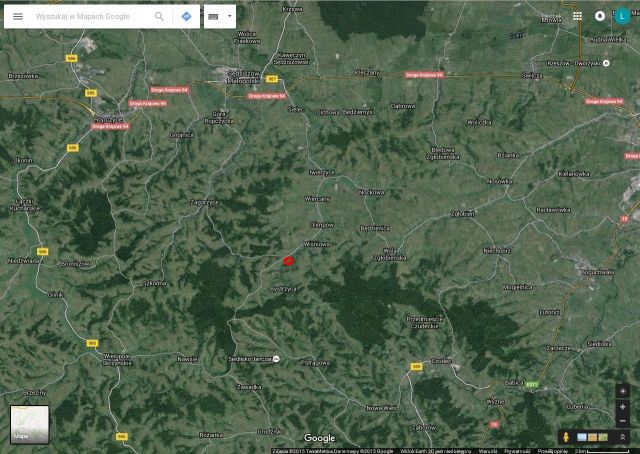
Task: Select the Nockowa label
Action: point(371,192)
